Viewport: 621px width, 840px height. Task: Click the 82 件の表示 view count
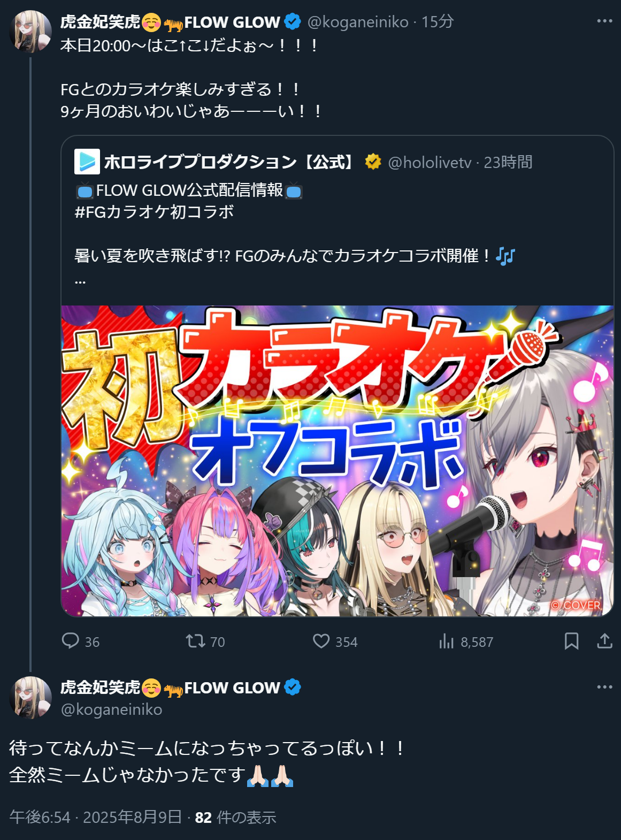tap(235, 817)
